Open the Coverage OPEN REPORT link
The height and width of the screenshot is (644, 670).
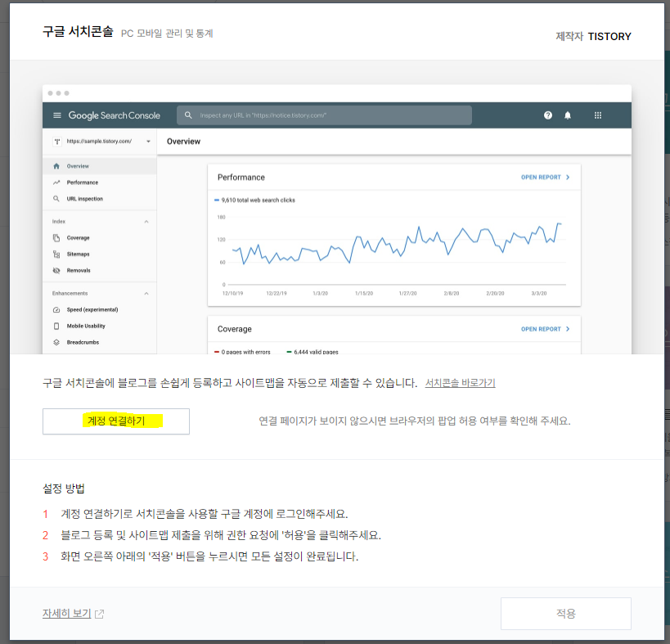(x=545, y=329)
